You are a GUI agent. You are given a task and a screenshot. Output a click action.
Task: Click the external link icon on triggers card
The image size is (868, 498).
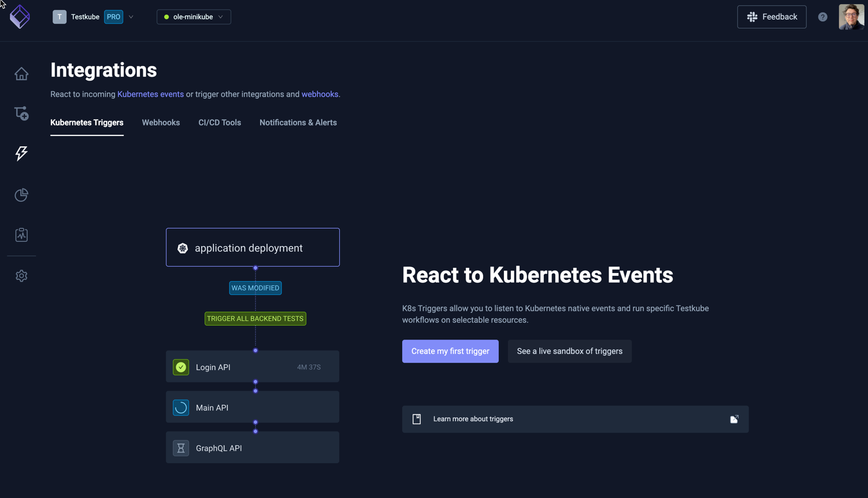click(x=734, y=419)
